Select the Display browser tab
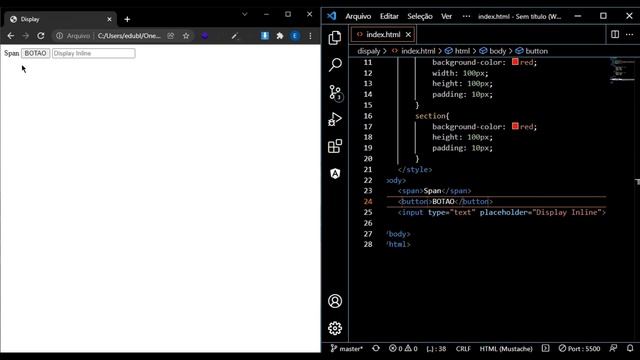 pyautogui.click(x=60, y=19)
